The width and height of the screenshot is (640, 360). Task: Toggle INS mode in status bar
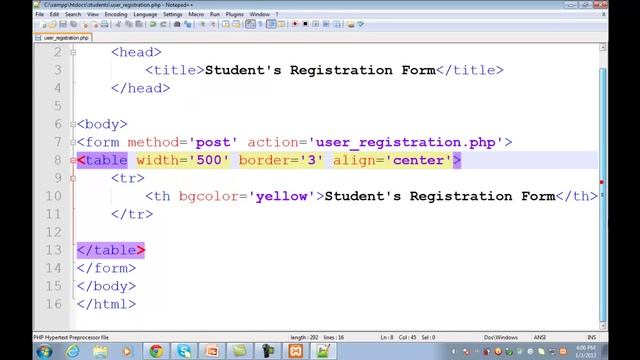click(x=591, y=338)
